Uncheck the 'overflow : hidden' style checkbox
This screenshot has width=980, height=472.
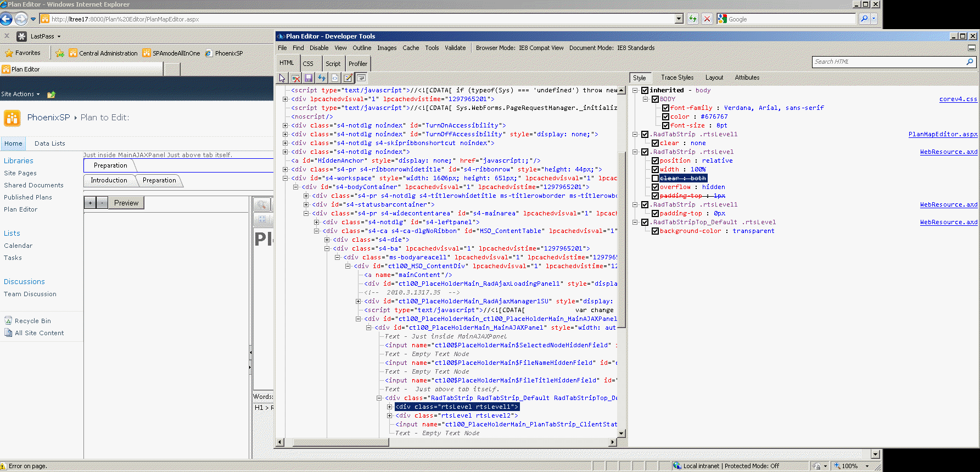(655, 187)
